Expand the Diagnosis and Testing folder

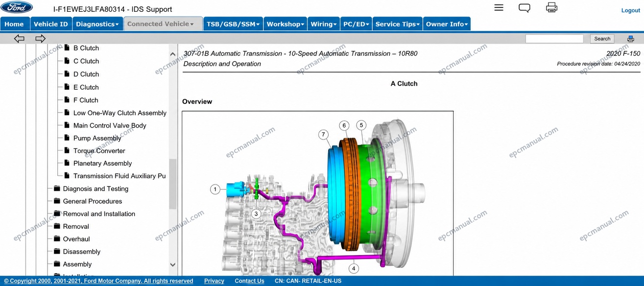95,189
